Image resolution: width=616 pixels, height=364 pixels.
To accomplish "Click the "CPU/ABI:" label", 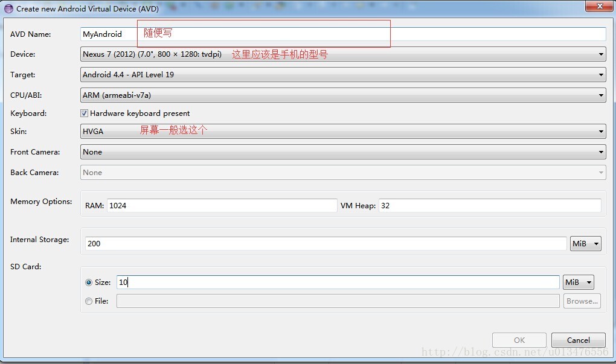I will click(26, 95).
